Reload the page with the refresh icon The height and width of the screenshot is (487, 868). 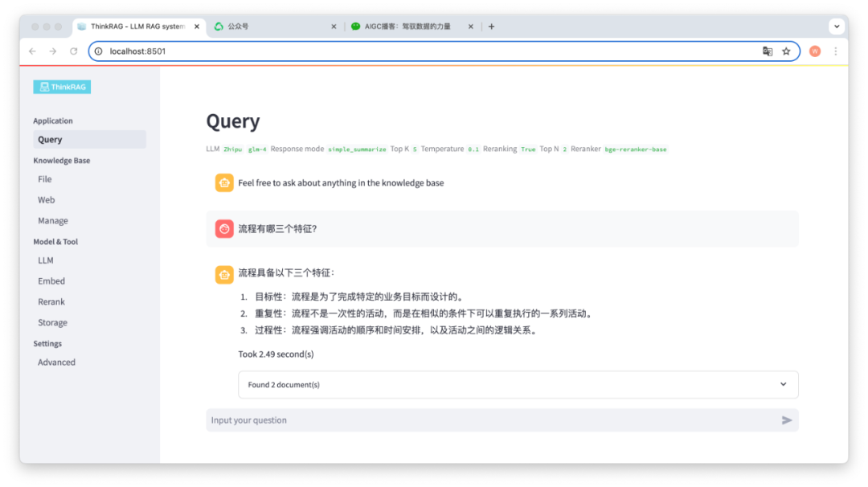click(73, 51)
